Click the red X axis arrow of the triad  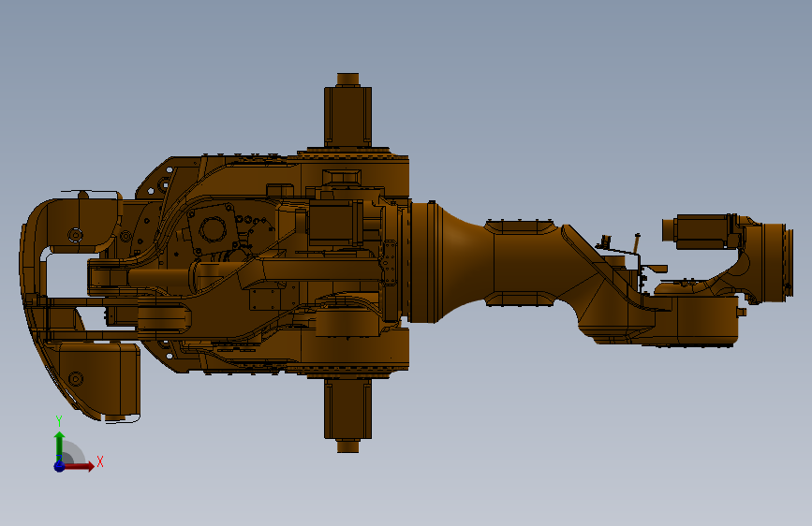79,466
